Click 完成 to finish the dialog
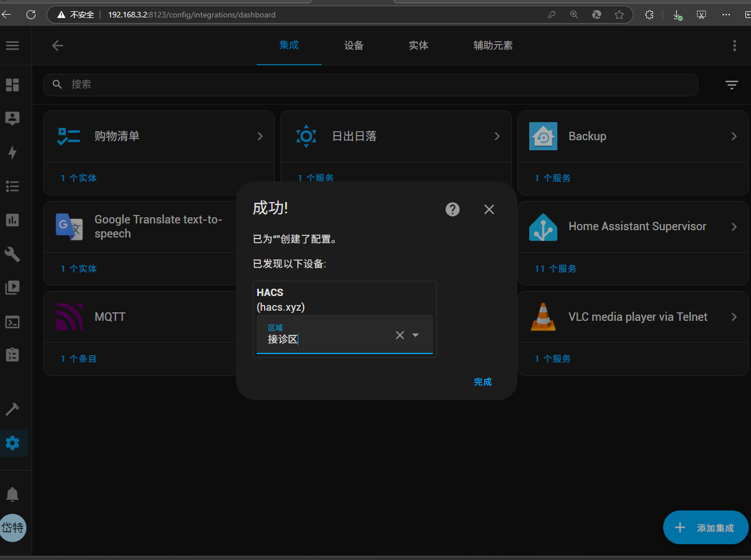Screen dimensions: 751x560 482,382
